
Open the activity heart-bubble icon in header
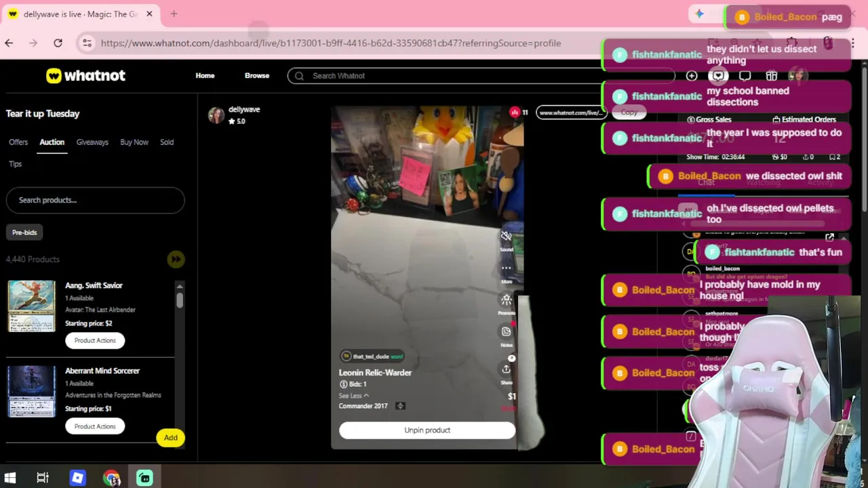(x=718, y=76)
